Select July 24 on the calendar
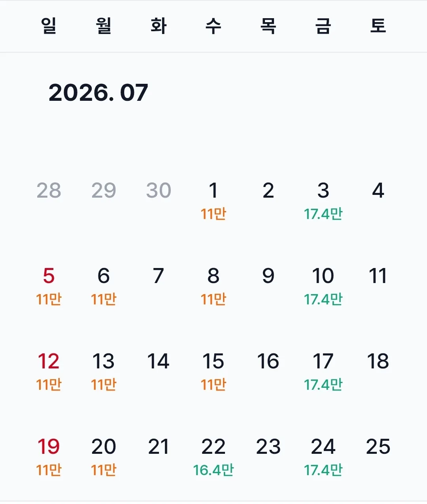Image resolution: width=427 pixels, height=504 pixels. click(x=323, y=457)
